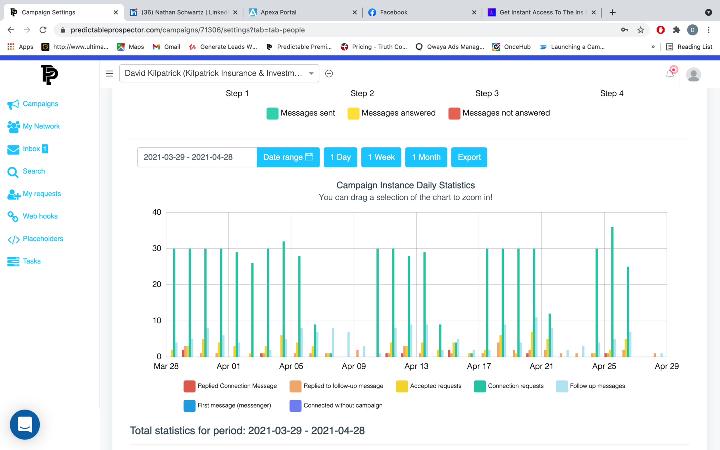Toggle Replied to follow-up message legend series
This screenshot has height=450, width=720.
337,386
